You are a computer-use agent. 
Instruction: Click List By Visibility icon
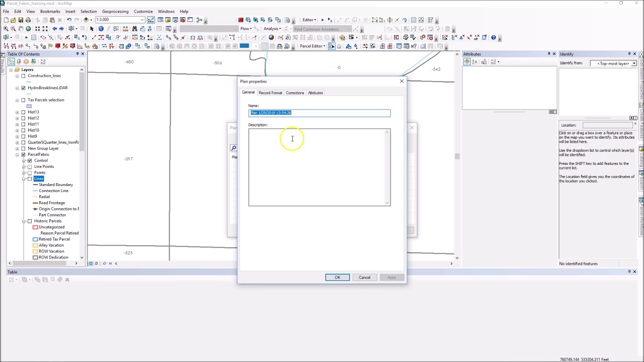point(26,61)
